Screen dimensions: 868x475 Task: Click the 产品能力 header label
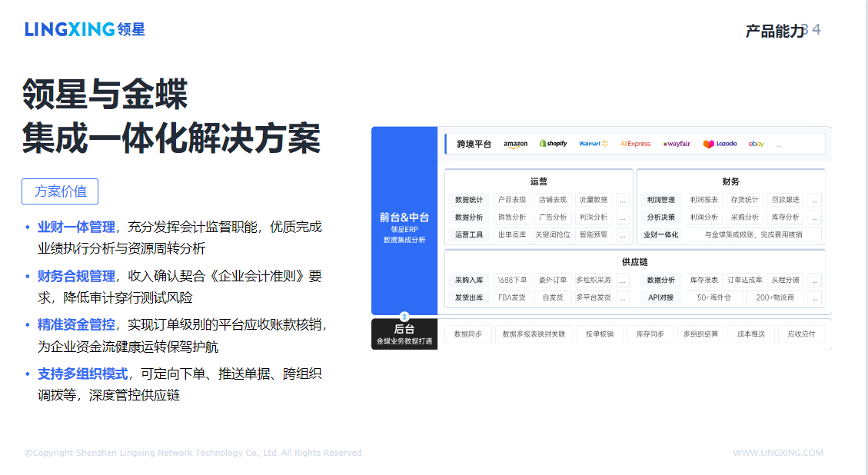775,31
